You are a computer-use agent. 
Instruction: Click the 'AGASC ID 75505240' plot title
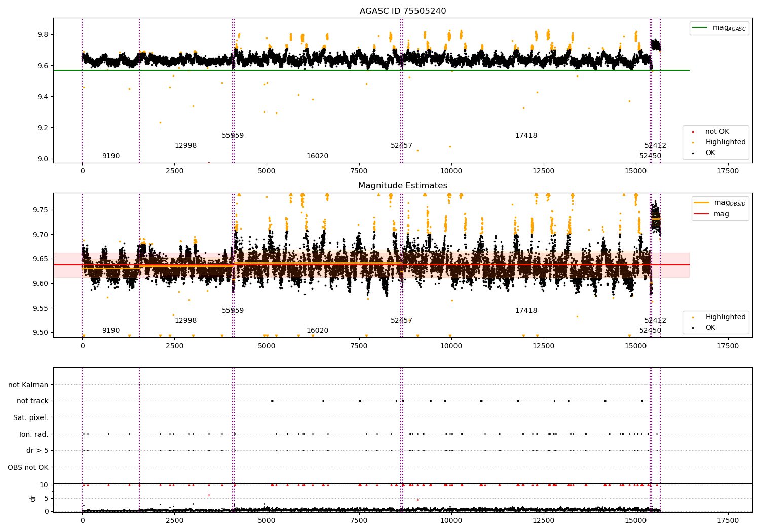point(403,11)
